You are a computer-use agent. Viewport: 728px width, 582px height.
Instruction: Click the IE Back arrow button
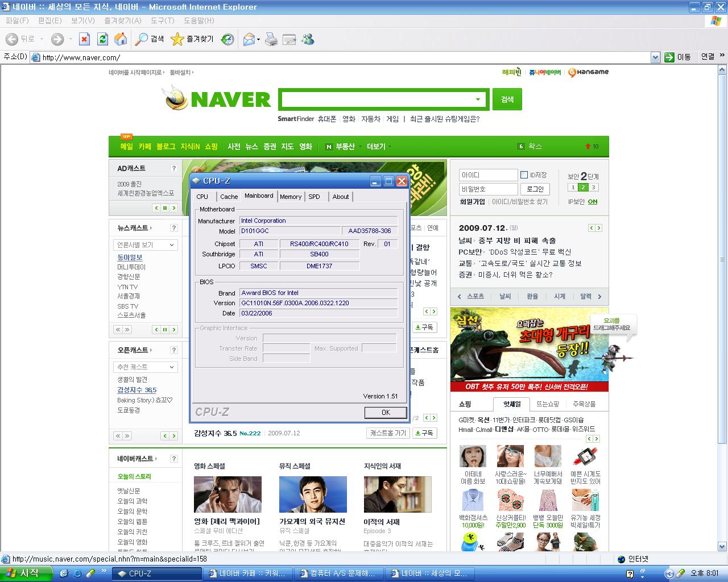11,39
